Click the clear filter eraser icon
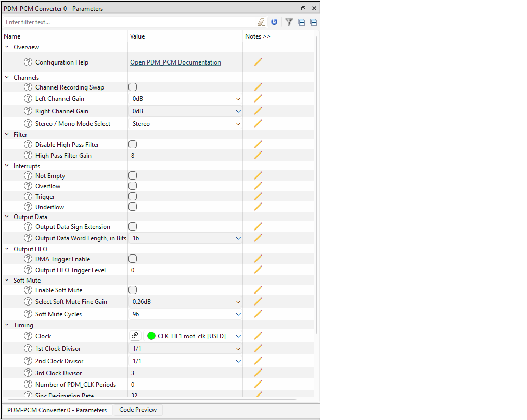527x420 pixels. [262, 22]
